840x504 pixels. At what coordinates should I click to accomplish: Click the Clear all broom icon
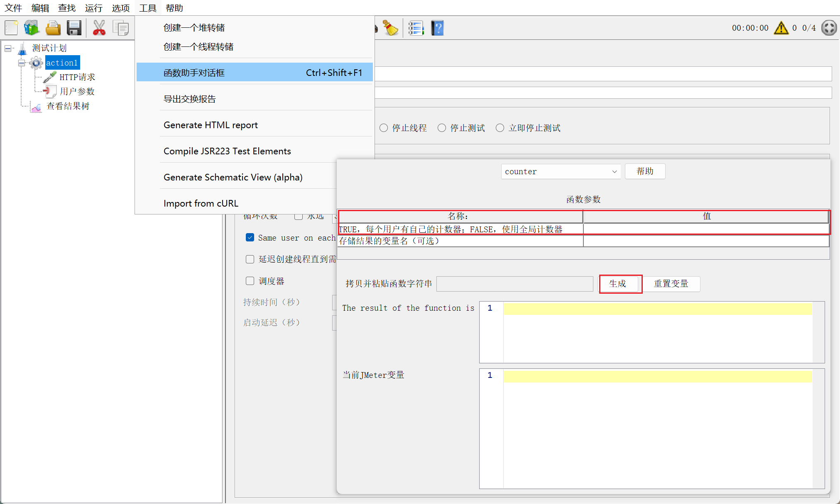(390, 28)
